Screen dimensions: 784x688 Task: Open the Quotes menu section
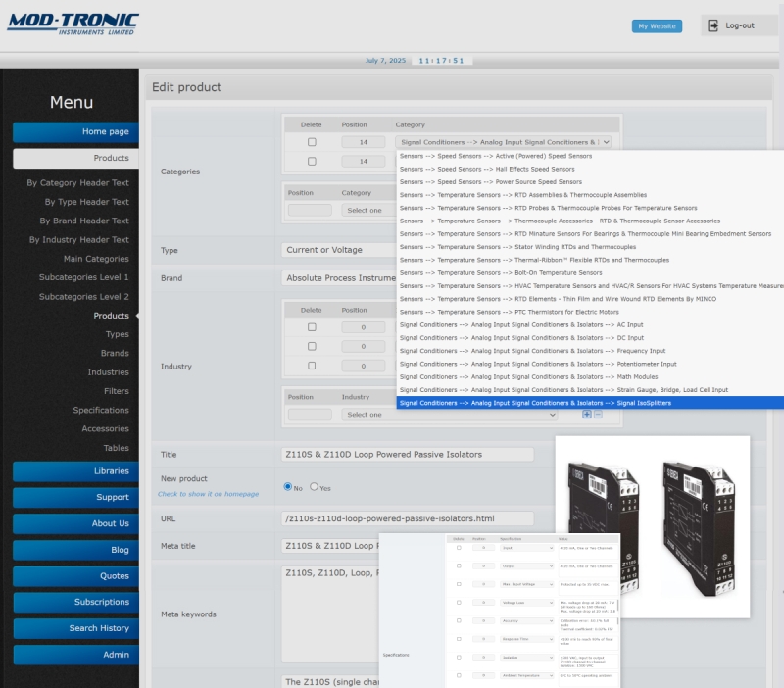point(76,576)
